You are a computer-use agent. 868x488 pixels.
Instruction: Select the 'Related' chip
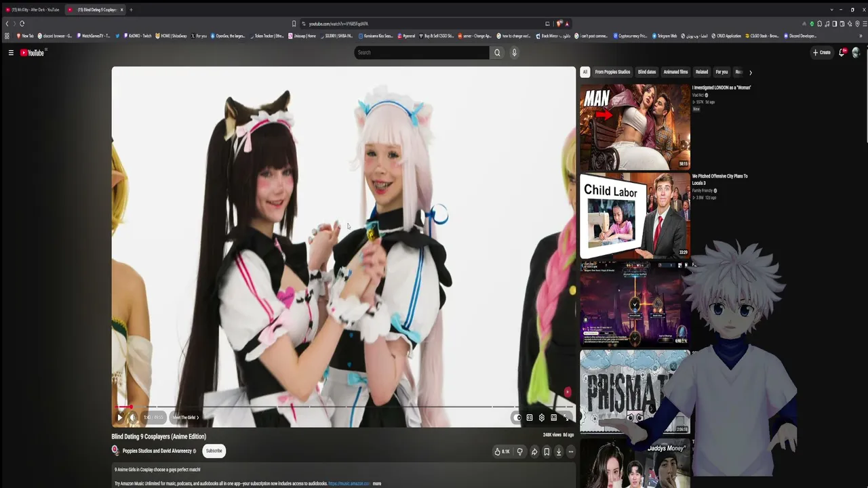point(702,72)
